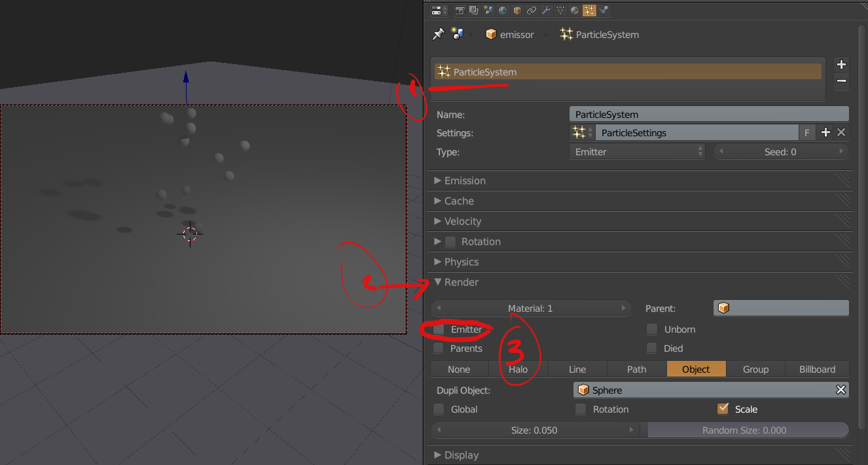Clear the Dupli Object Sphere with X
This screenshot has height=465, width=868.
[841, 390]
